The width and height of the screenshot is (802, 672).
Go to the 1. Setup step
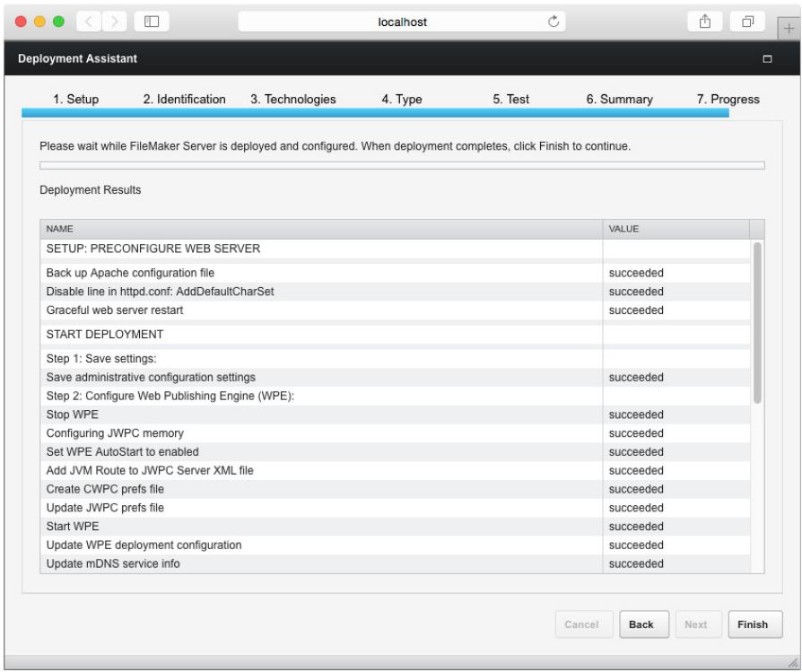(75, 100)
